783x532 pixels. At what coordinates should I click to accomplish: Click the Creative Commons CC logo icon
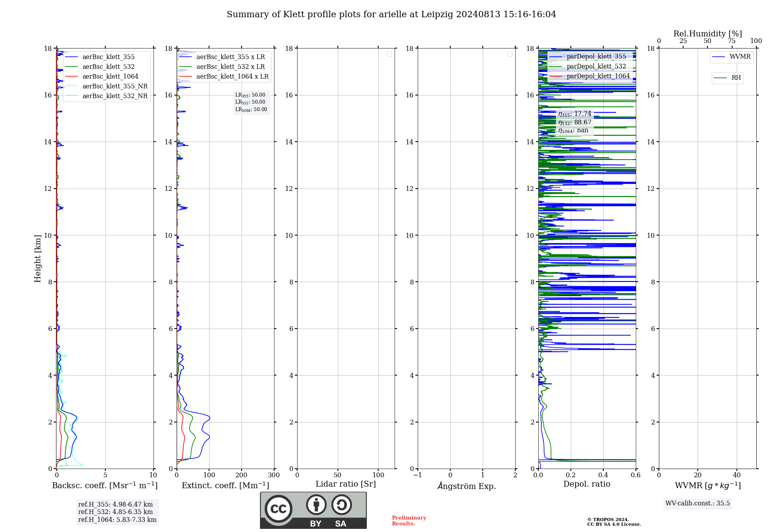278,509
